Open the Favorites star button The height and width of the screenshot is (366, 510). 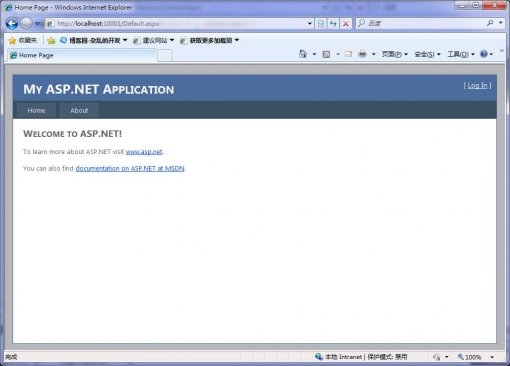[23, 41]
